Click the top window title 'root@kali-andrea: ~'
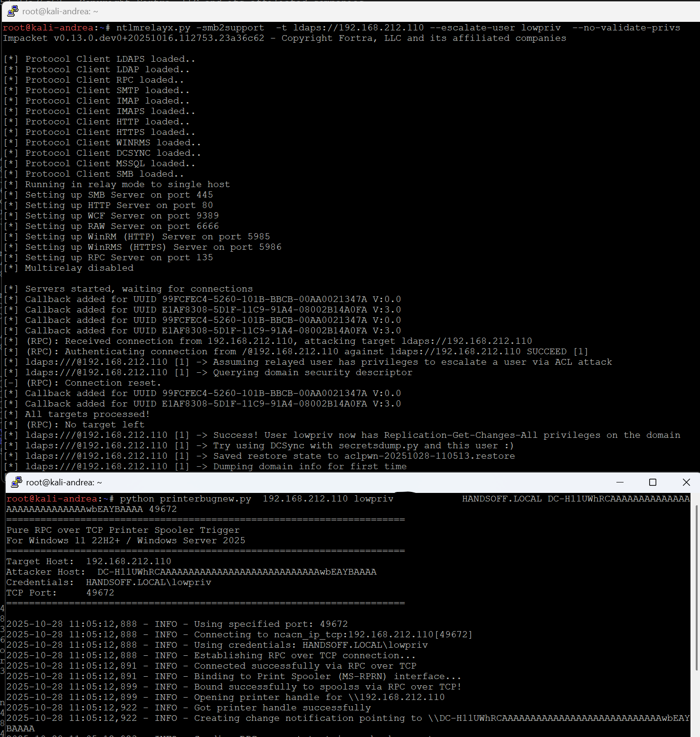Image resolution: width=700 pixels, height=737 pixels. click(60, 11)
